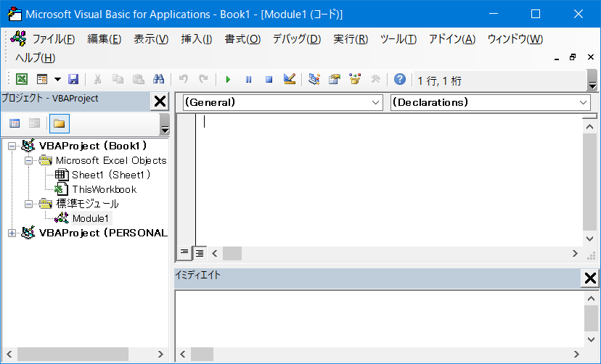601x364 pixels.
Task: Select VBAProject (Book1) project name
Action: (93, 146)
